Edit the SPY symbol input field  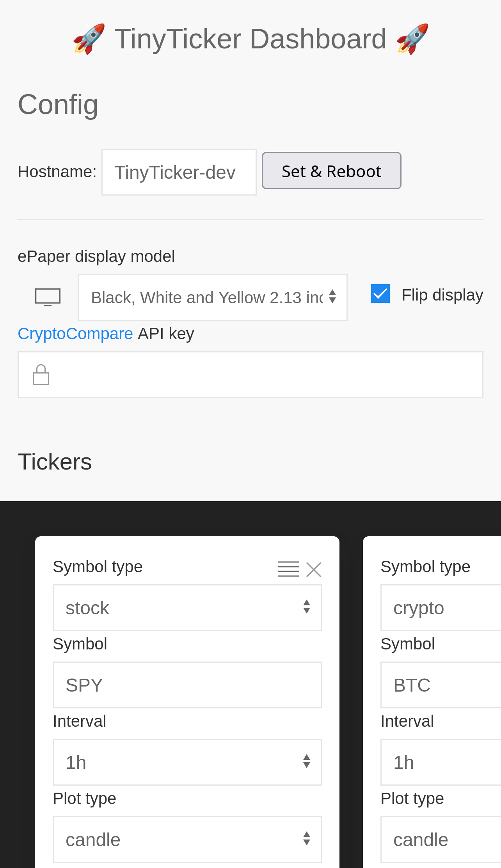click(x=187, y=685)
